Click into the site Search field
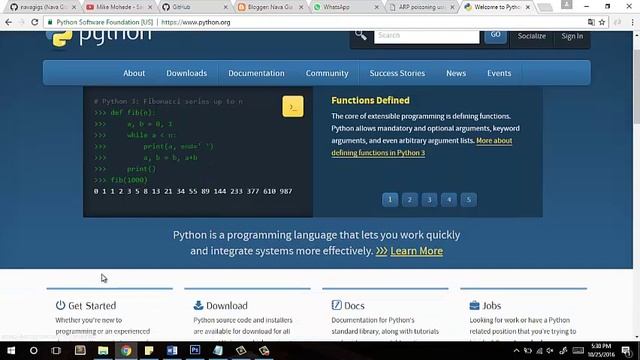This screenshot has width=640, height=360. click(x=427, y=36)
